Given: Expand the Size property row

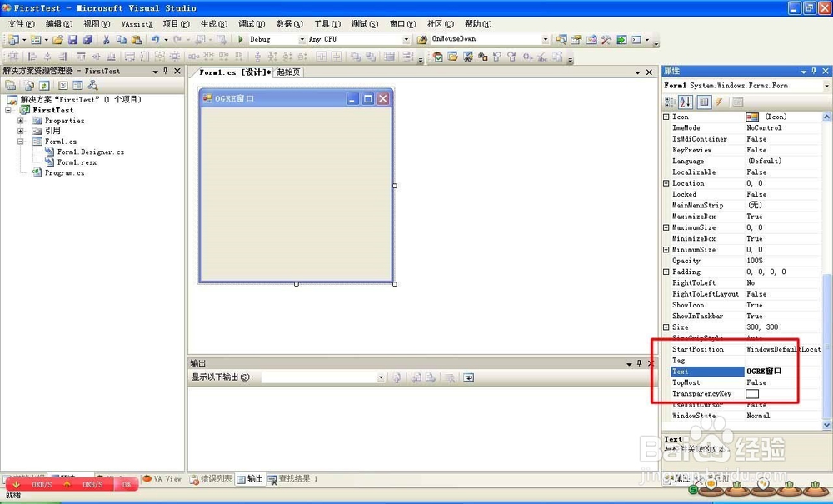Looking at the screenshot, I should (x=666, y=327).
